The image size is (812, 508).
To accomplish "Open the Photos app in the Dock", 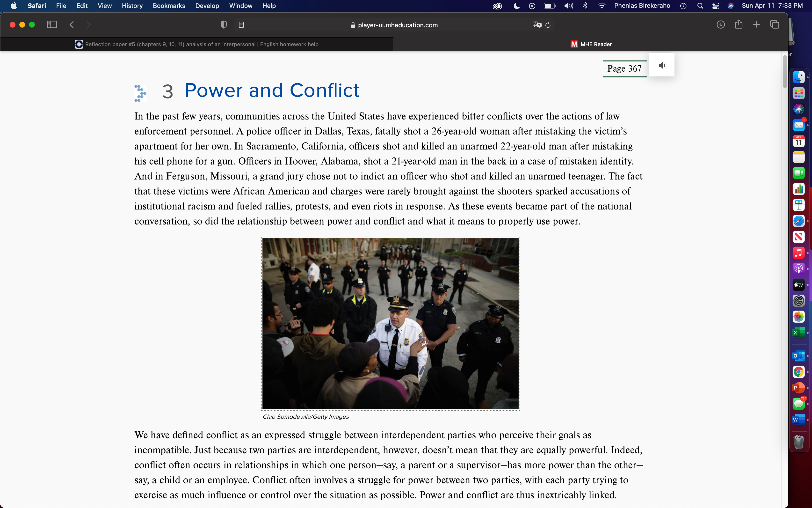I will pyautogui.click(x=798, y=316).
